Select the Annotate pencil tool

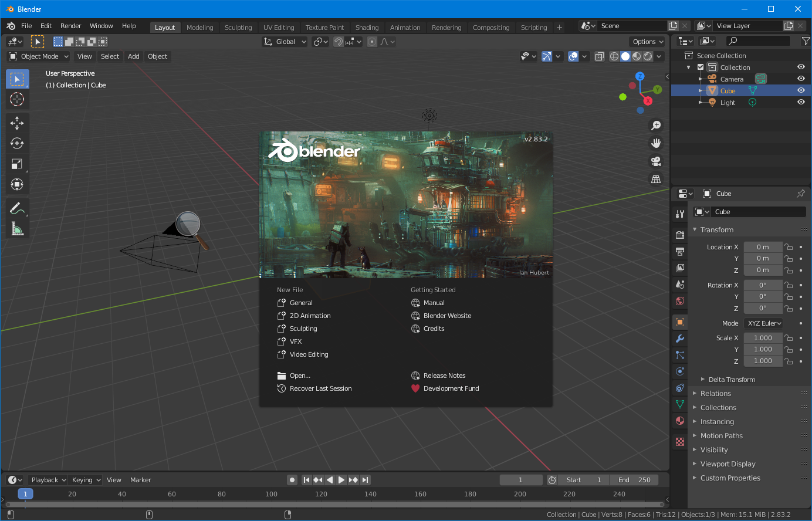pos(17,208)
